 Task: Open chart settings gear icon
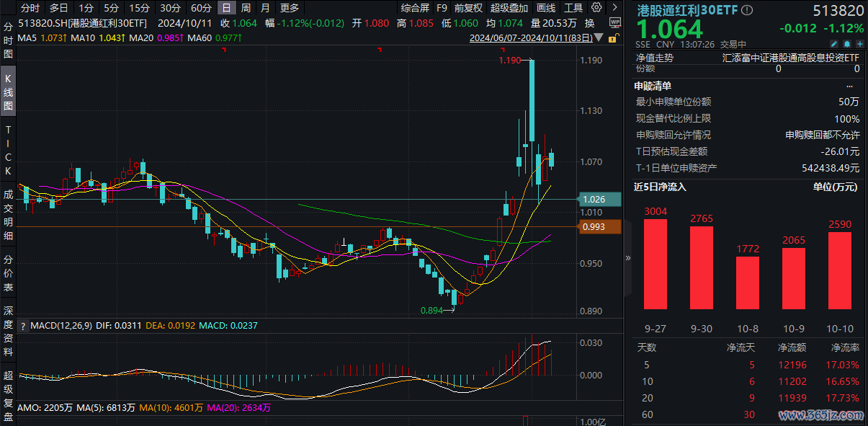point(596,8)
